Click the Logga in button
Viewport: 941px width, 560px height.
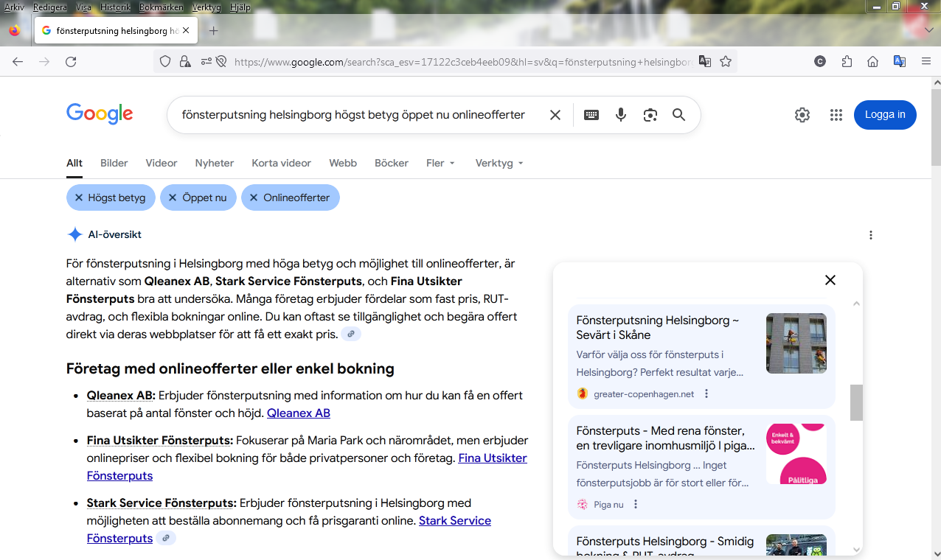point(885,115)
